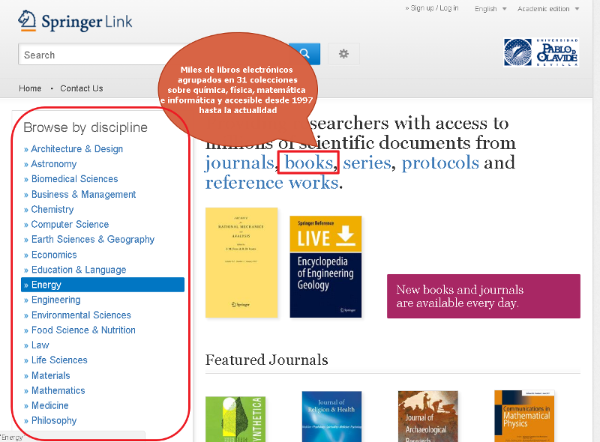Click the Universidad Pablo de Olavide logo
The image size is (600, 442).
pyautogui.click(x=541, y=52)
